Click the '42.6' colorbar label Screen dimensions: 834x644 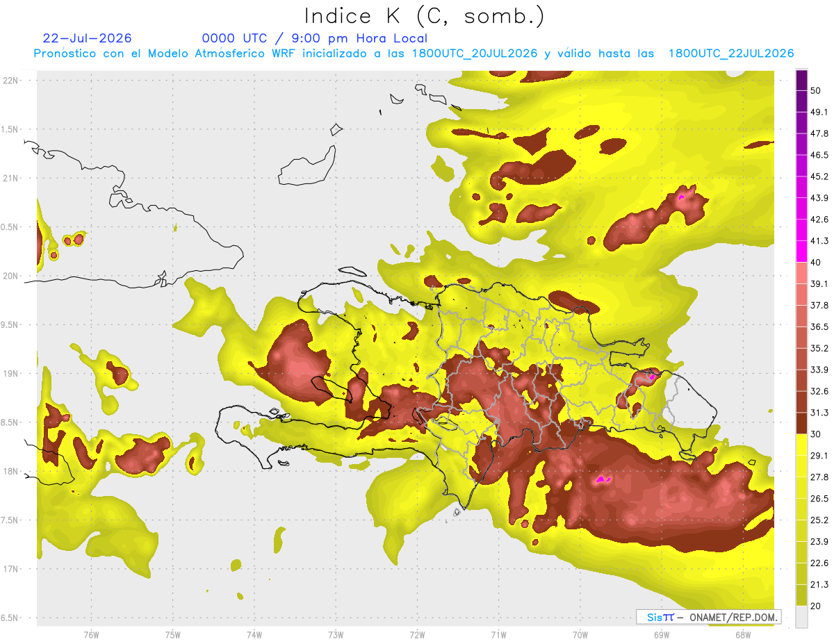(x=819, y=220)
